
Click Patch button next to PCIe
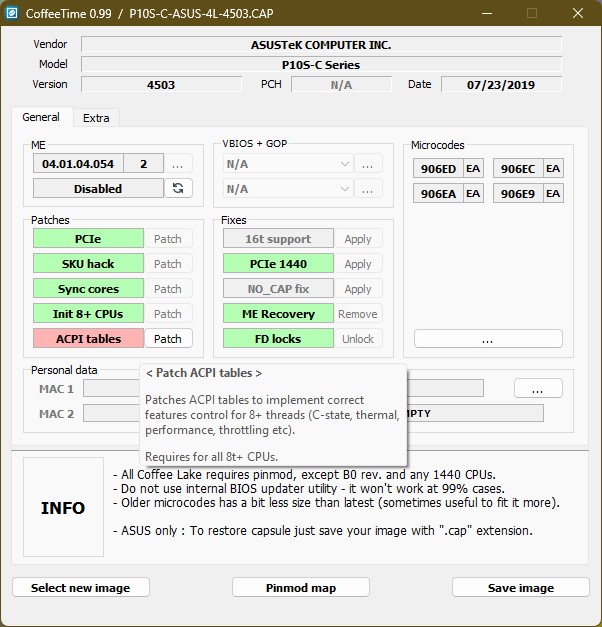point(168,239)
